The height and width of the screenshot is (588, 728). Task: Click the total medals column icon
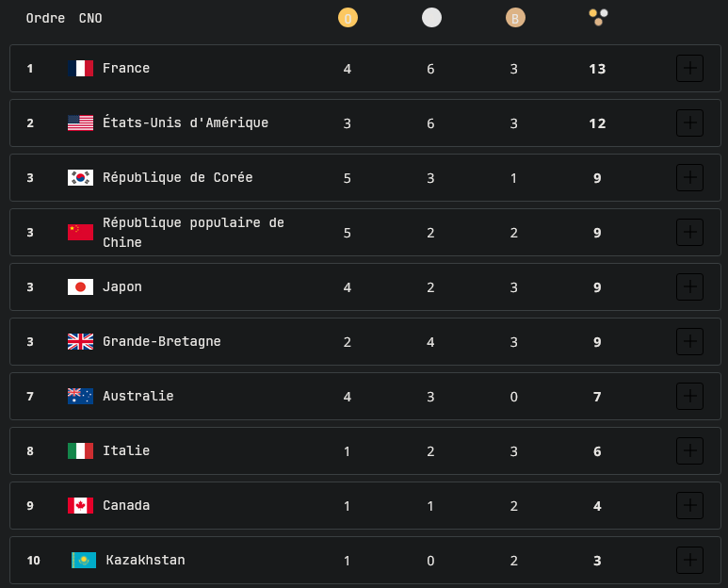(x=597, y=17)
